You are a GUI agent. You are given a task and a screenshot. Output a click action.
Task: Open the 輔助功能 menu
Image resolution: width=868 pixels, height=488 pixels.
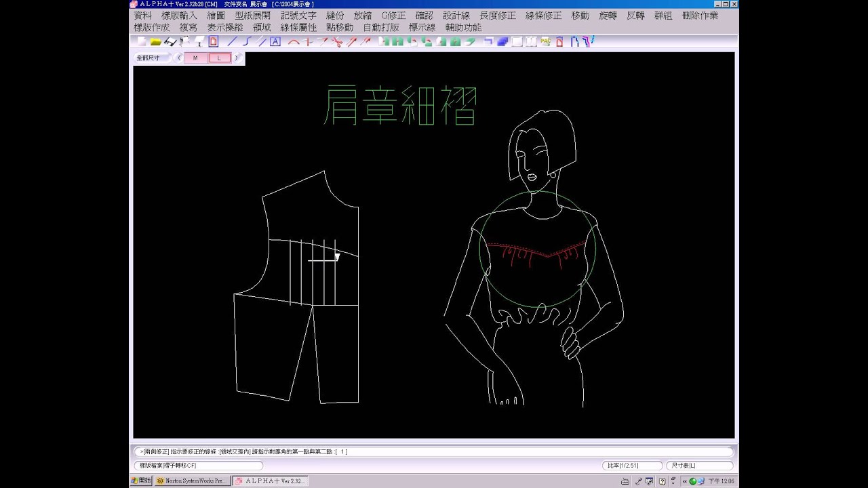pyautogui.click(x=463, y=27)
